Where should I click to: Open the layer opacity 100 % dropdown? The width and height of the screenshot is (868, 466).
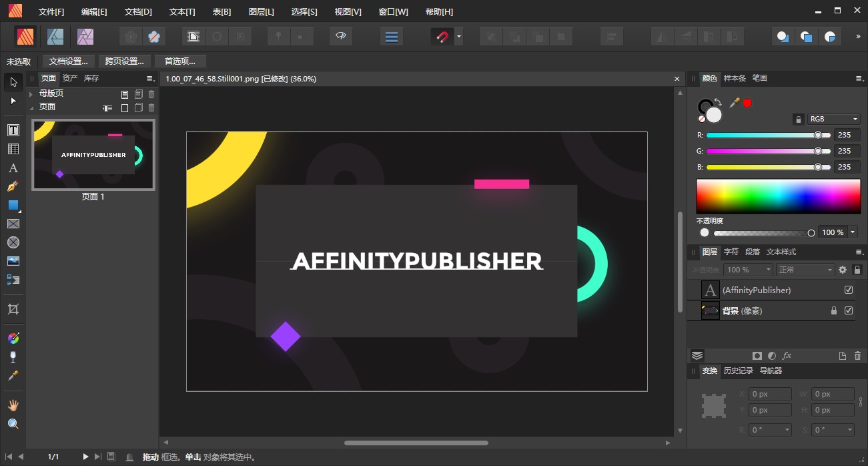coord(749,270)
